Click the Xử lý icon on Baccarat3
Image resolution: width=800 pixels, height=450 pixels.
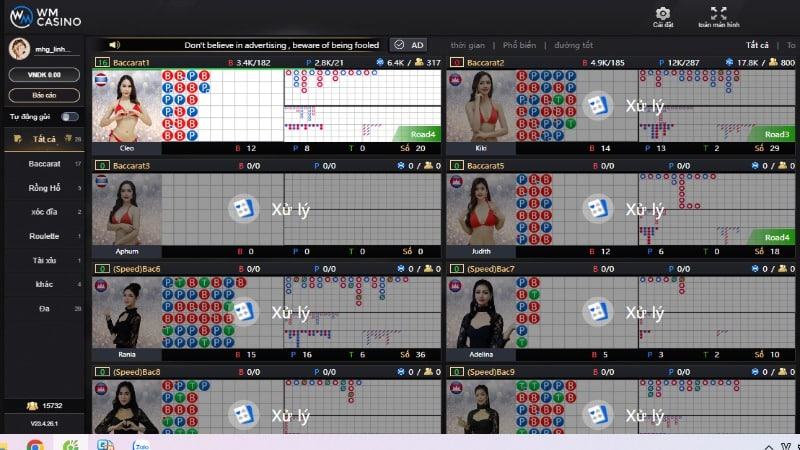click(x=243, y=209)
